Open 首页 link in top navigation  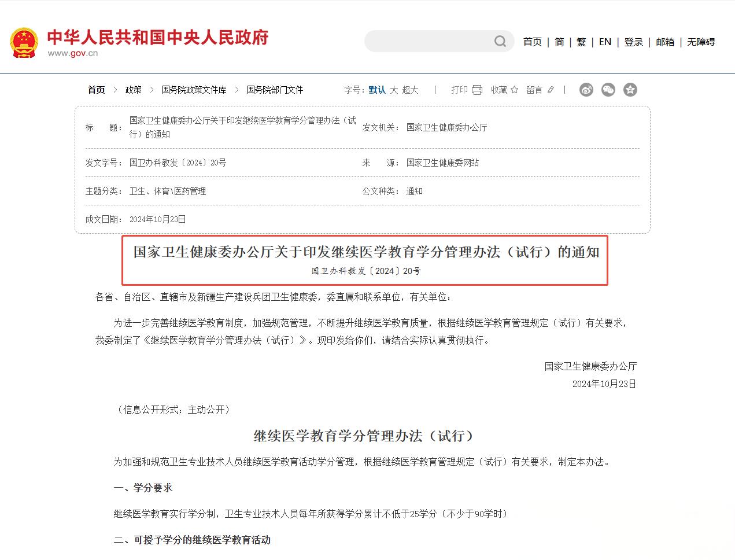[x=533, y=42]
